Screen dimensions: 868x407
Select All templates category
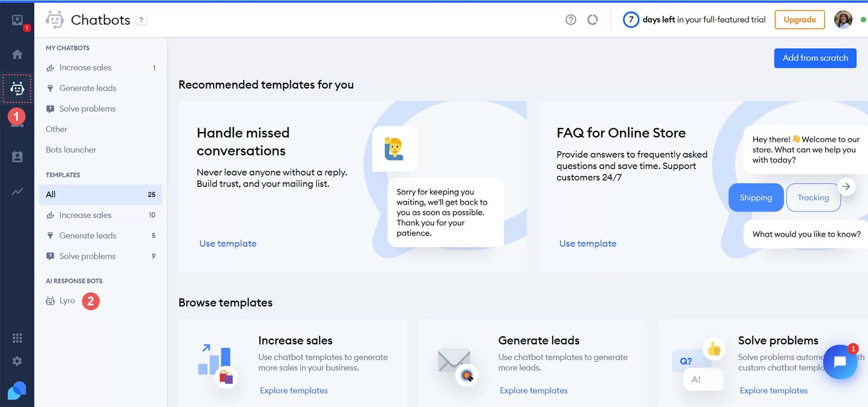click(100, 195)
